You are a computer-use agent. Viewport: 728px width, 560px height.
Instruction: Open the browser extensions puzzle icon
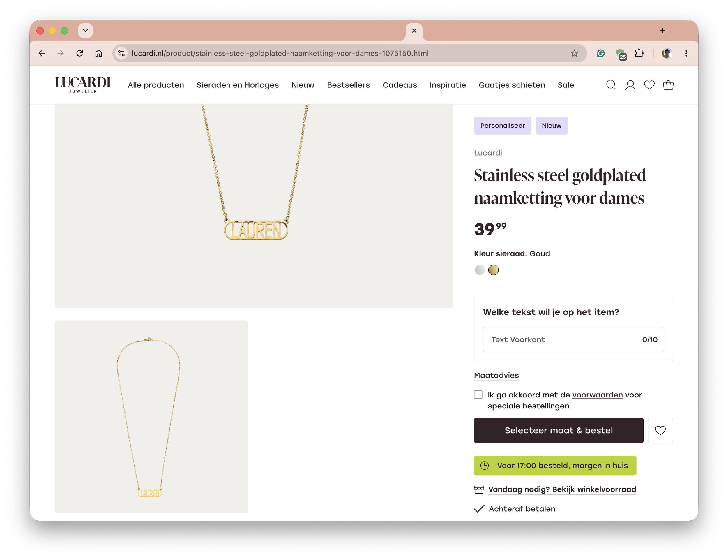tap(639, 53)
